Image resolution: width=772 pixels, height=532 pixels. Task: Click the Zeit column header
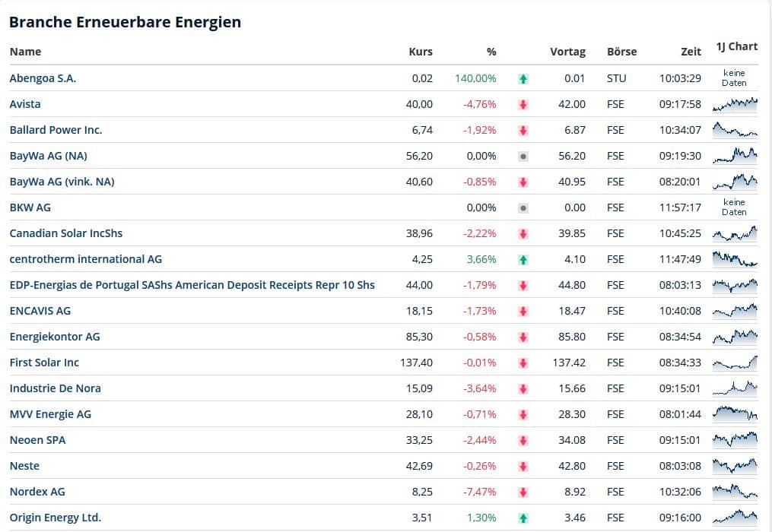click(x=691, y=52)
